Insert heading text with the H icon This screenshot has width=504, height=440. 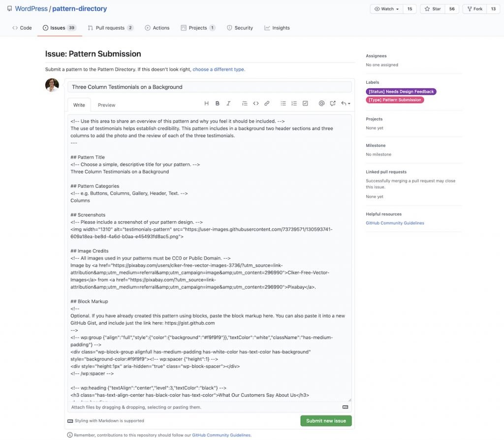click(206, 103)
